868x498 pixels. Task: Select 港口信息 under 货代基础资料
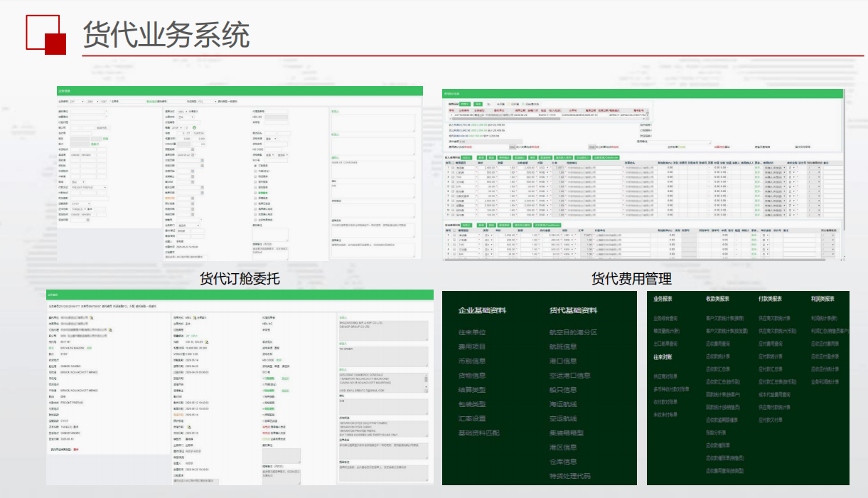click(563, 361)
